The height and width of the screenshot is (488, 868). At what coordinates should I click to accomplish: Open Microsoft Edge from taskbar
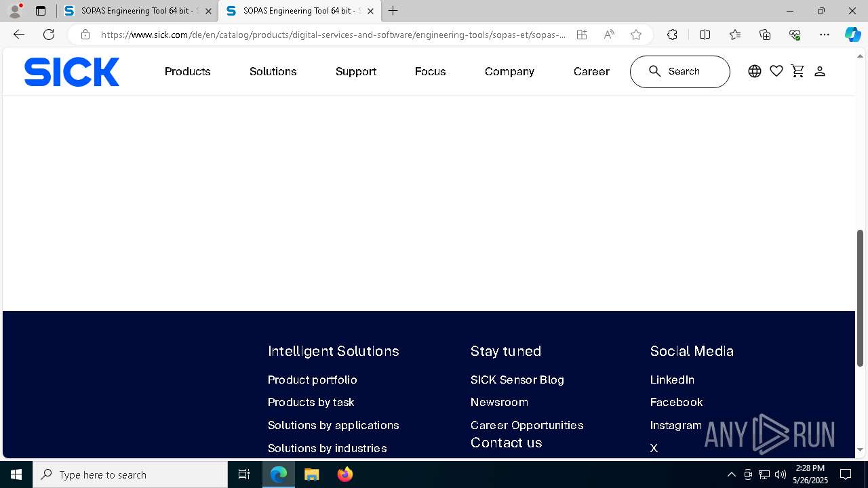(x=279, y=474)
